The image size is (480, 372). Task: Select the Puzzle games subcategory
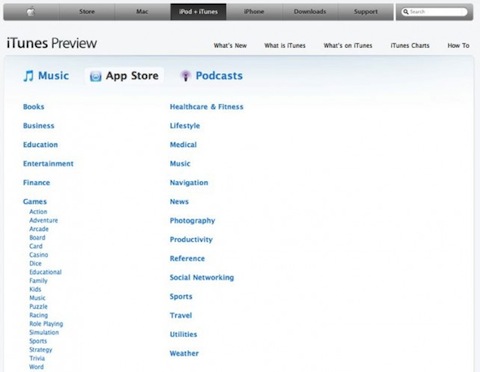[38, 307]
